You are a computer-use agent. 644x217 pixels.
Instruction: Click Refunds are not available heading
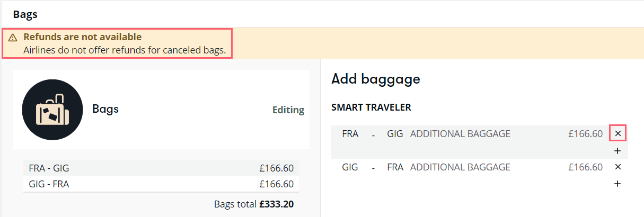tap(83, 37)
